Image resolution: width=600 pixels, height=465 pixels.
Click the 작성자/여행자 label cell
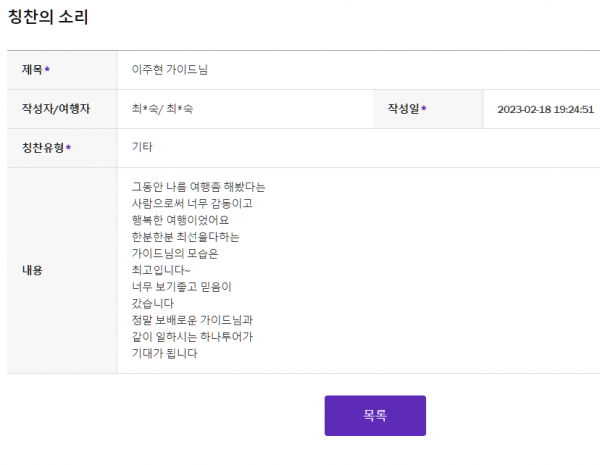click(x=62, y=109)
